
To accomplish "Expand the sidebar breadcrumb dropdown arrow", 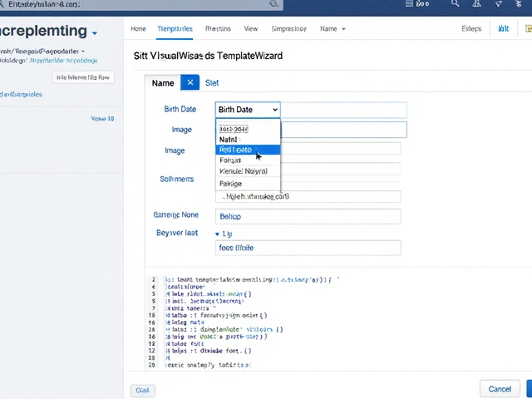I will pyautogui.click(x=83, y=52).
